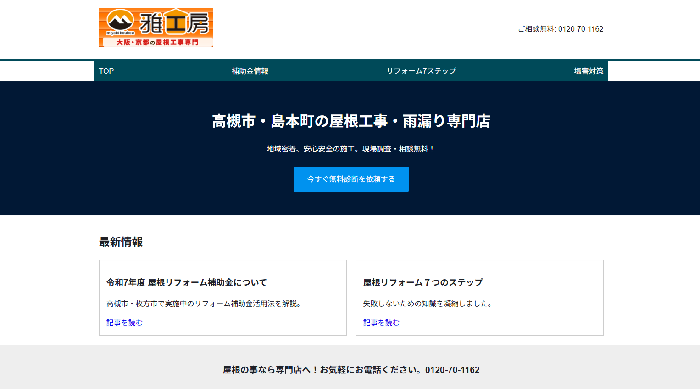The width and height of the screenshot is (700, 389).
Task: Go to リフォーム7ステップ in the nav bar
Action: tap(421, 71)
